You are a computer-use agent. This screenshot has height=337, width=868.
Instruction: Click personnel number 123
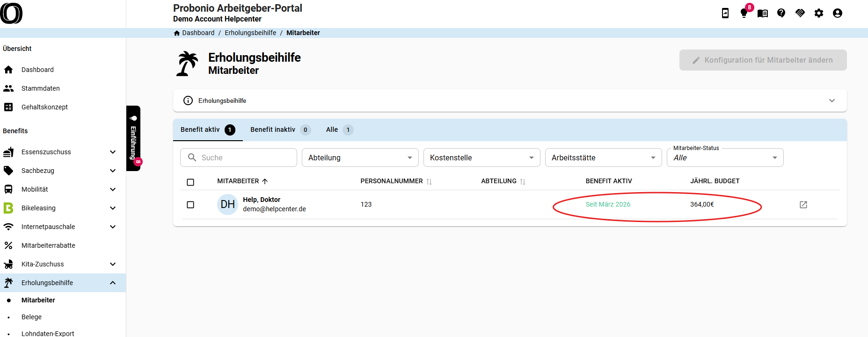point(366,204)
